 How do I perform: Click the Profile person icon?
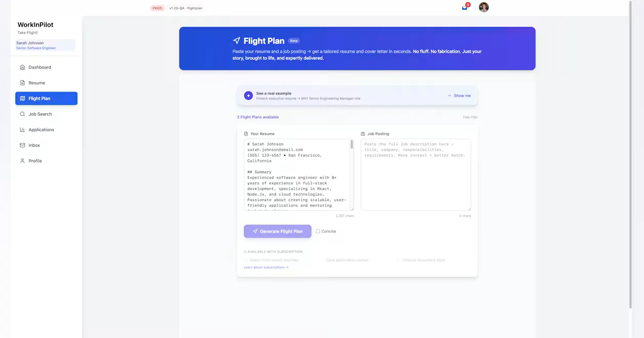(x=23, y=161)
